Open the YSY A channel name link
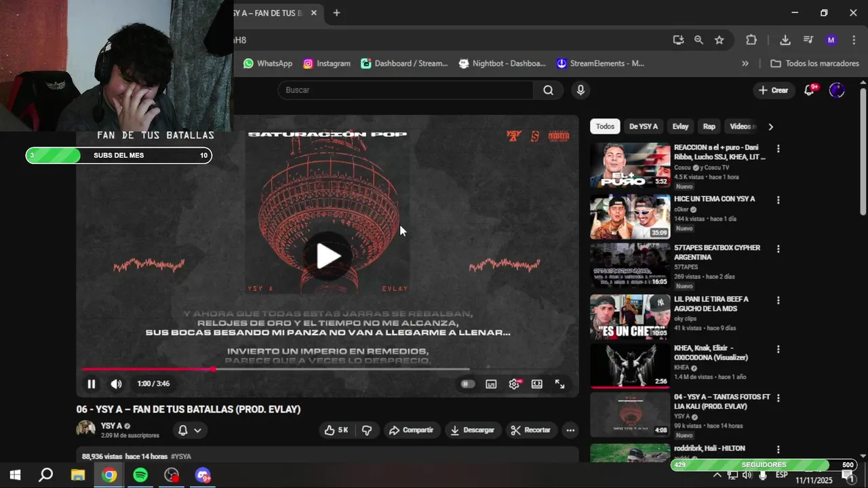The width and height of the screenshot is (868, 488). pos(111,426)
